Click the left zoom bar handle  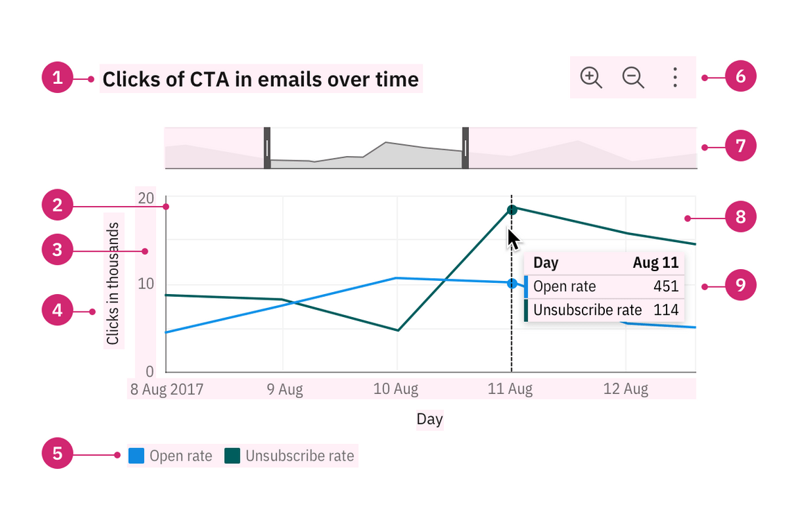(267, 148)
